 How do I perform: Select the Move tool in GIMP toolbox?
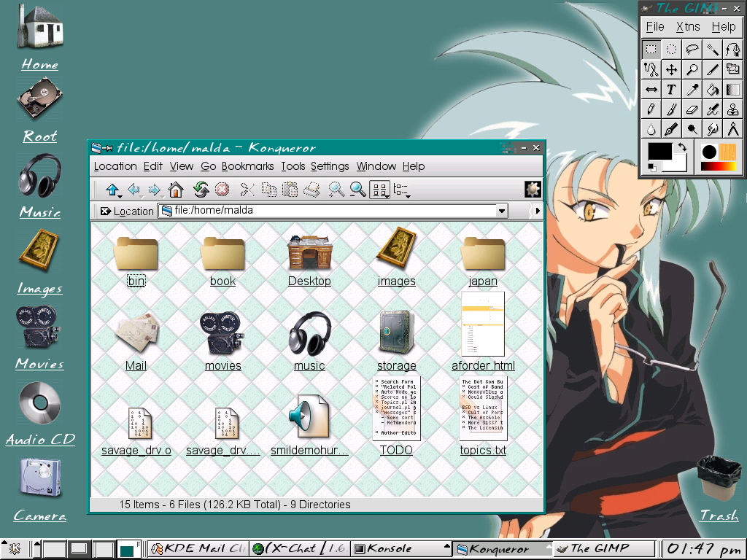[x=671, y=69]
